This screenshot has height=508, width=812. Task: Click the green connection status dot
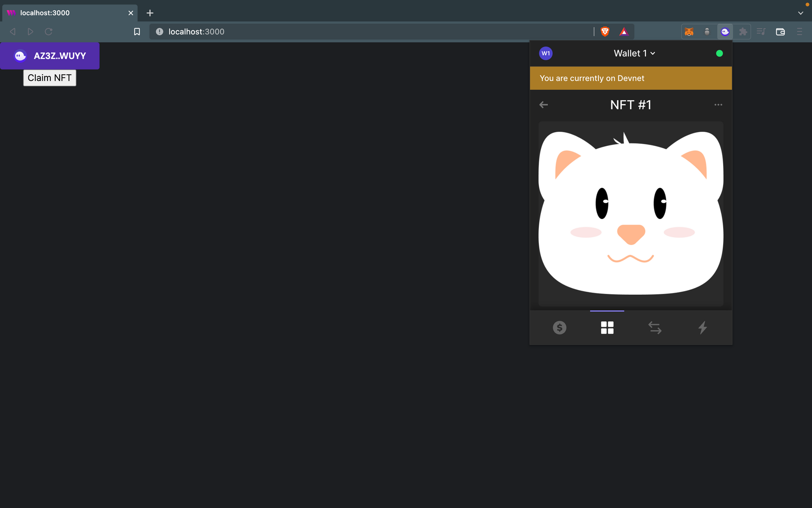719,53
